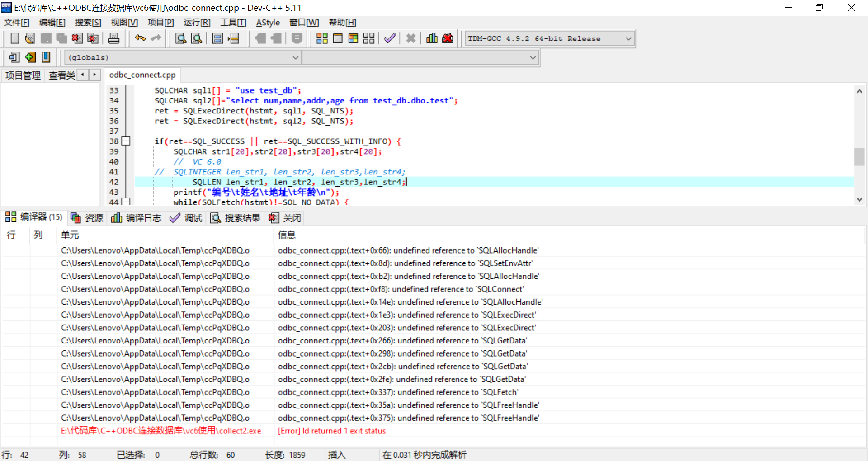868x461 pixels.
Task: Click the Abort Compilation red X icon
Action: [x=410, y=38]
